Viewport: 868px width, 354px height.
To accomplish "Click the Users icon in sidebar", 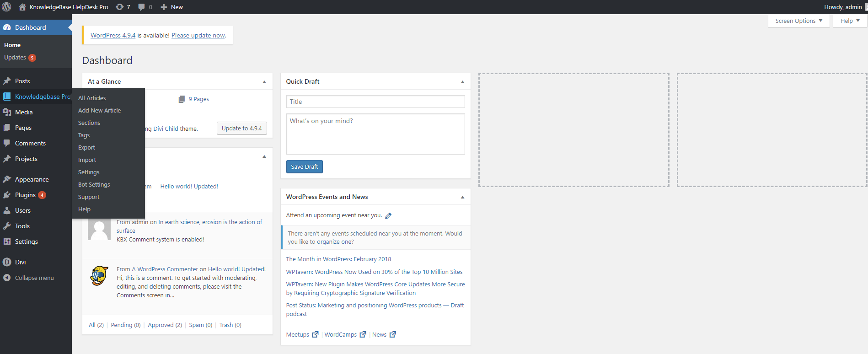I will tap(7, 210).
